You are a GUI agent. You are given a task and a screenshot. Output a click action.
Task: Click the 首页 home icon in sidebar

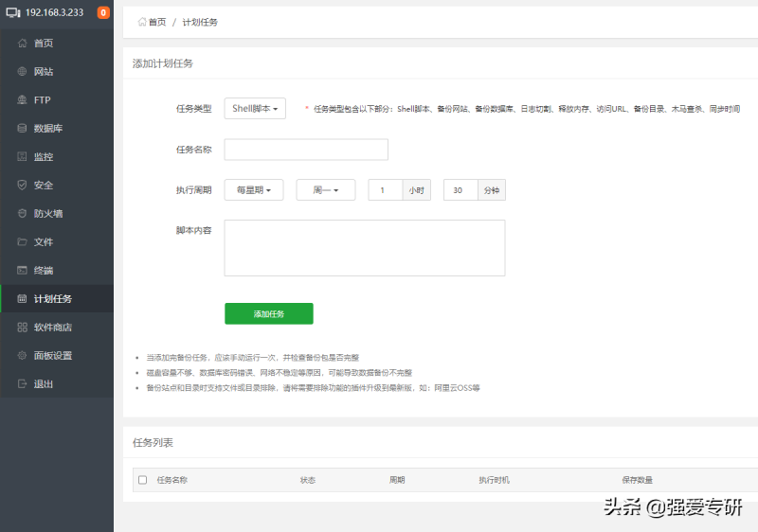point(22,43)
